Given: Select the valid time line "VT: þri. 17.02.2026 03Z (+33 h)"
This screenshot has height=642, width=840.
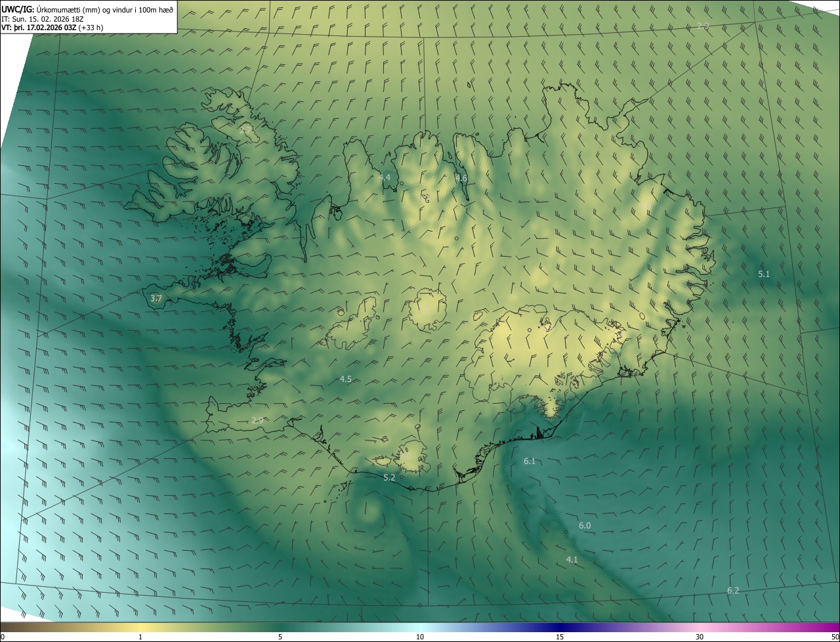Looking at the screenshot, I should pos(52,28).
